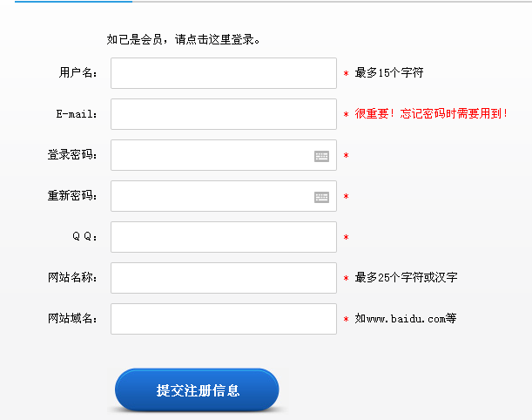Click the E-mail field label
The image size is (532, 420).
pos(77,114)
